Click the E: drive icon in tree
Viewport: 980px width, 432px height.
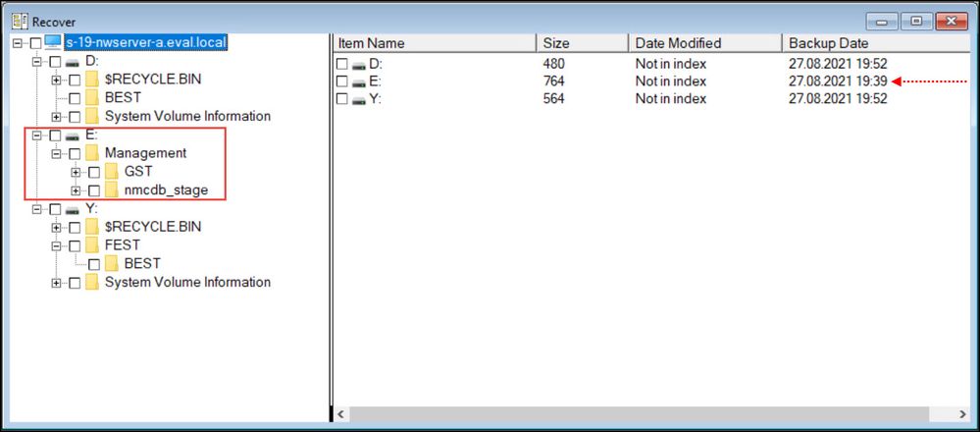(73, 135)
